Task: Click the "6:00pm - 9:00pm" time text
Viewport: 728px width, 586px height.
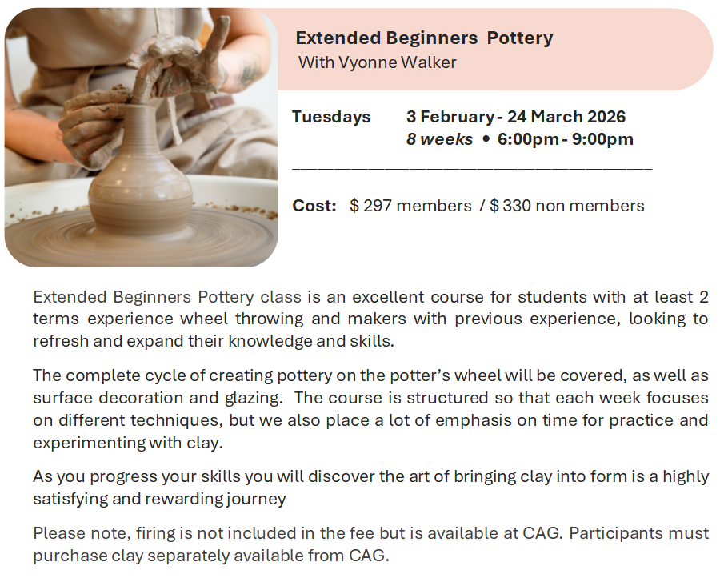Action: [565, 139]
